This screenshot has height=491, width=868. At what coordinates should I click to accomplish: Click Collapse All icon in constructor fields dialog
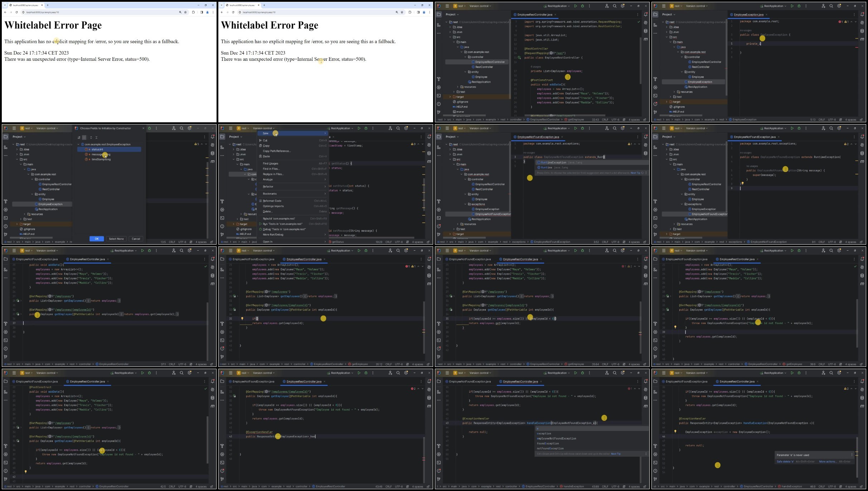click(x=96, y=137)
